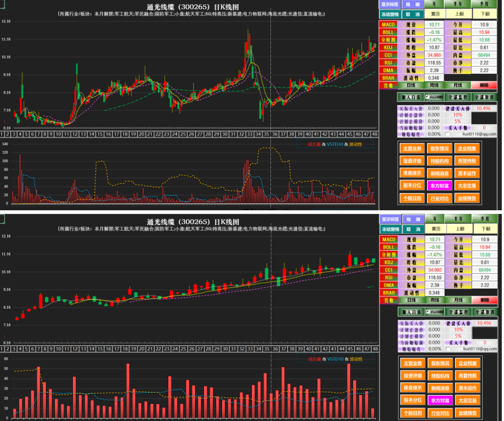Click the MACD indicator button in the upper panel

pos(388,24)
